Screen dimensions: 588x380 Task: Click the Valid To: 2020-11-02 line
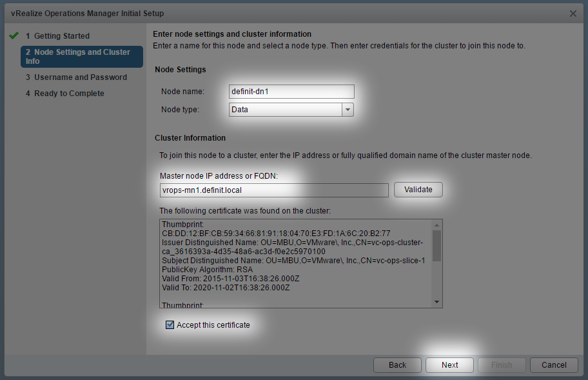(x=226, y=288)
